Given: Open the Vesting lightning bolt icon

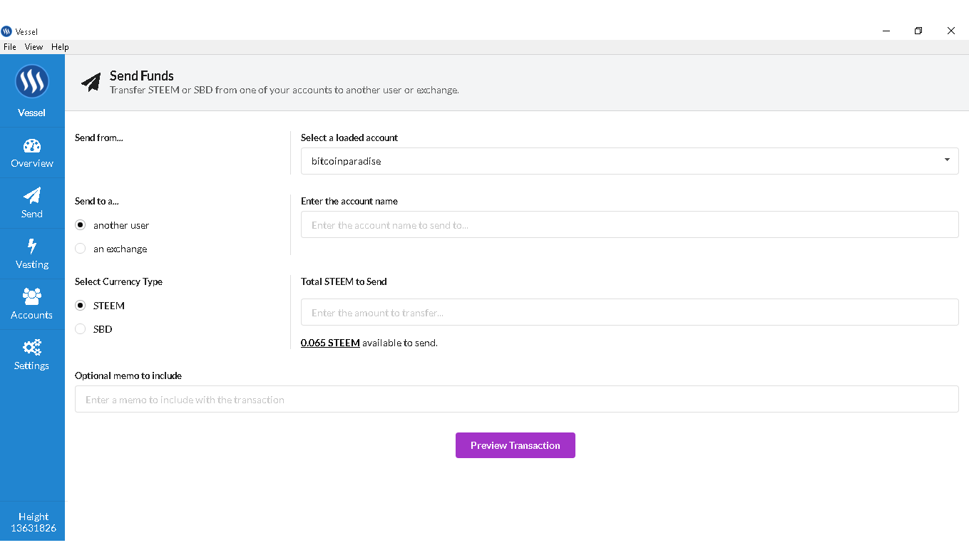Looking at the screenshot, I should click(x=32, y=247).
